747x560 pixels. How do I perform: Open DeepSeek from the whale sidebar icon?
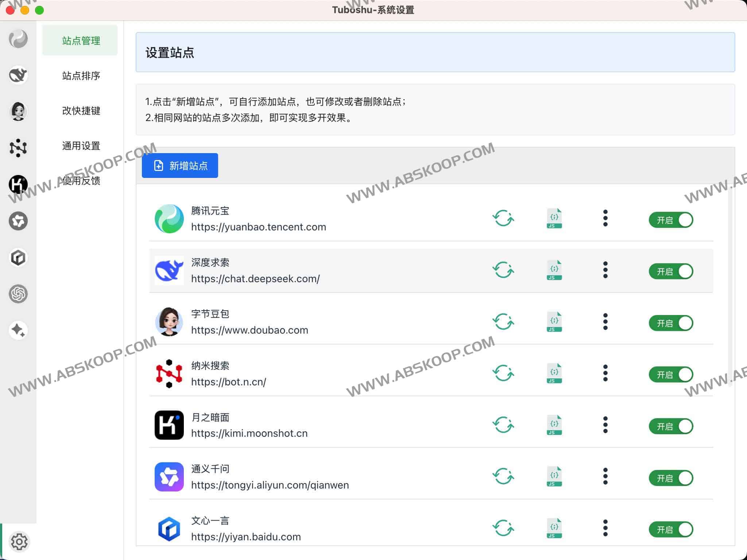(18, 75)
